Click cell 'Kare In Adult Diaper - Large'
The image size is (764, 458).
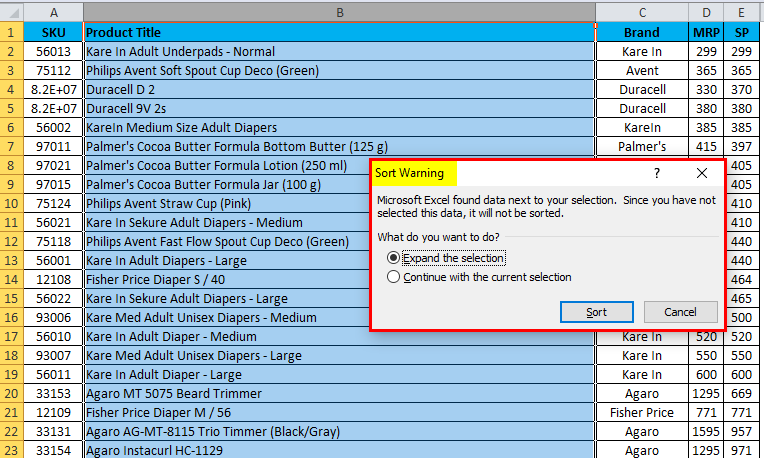point(340,374)
